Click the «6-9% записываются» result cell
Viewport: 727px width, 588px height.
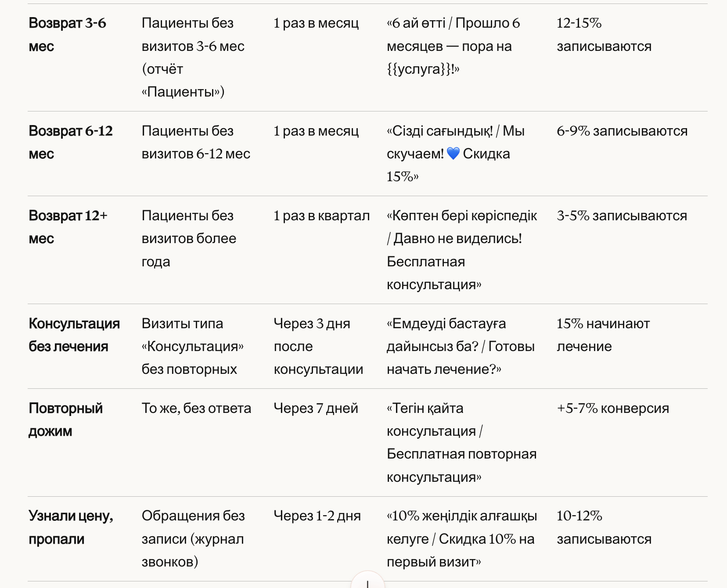tap(622, 131)
